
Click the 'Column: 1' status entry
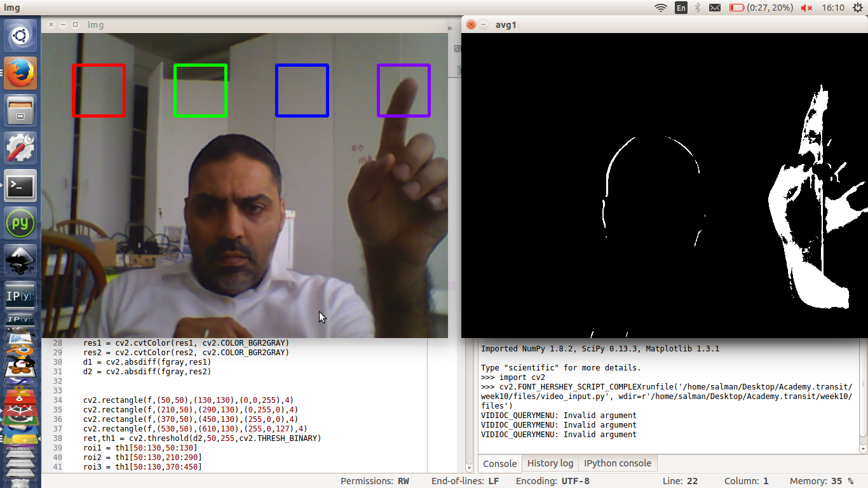click(747, 481)
